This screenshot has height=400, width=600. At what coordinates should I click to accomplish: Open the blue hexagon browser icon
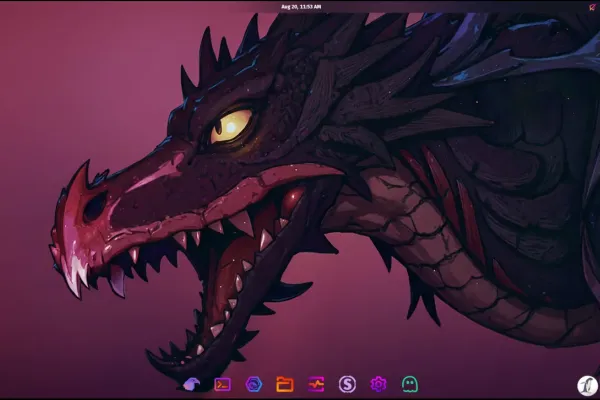pos(254,384)
